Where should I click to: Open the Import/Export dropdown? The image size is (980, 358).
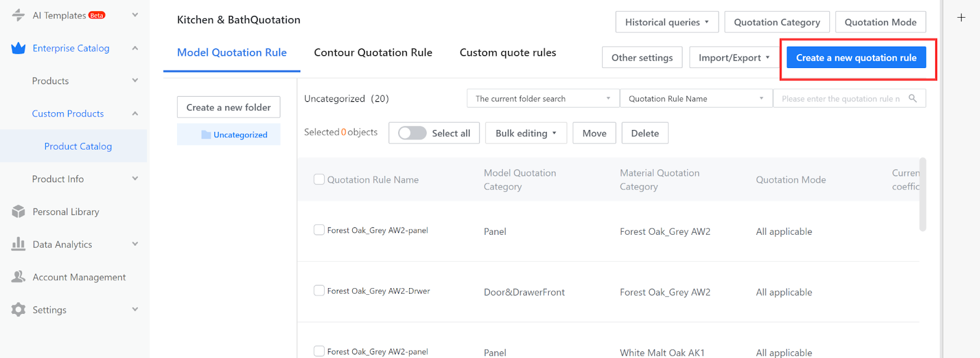[x=734, y=58]
